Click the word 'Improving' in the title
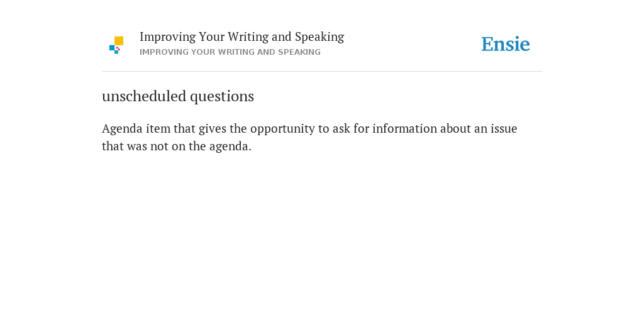The height and width of the screenshot is (322, 644). tap(167, 37)
